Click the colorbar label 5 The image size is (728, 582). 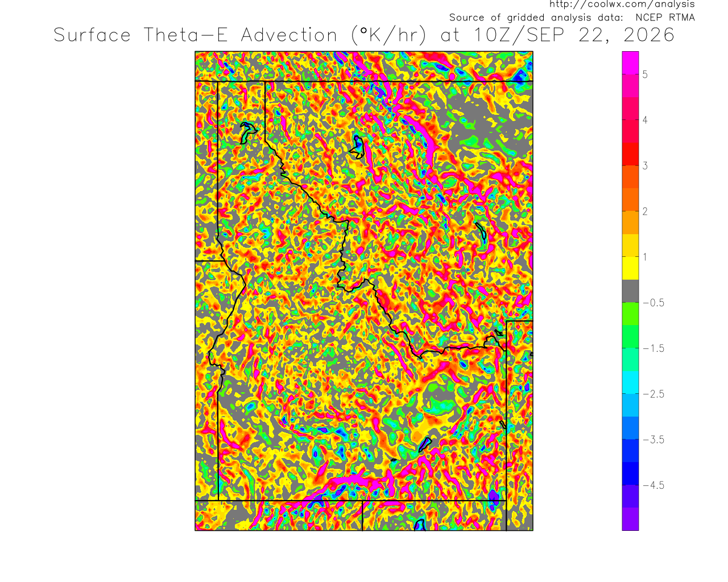click(x=645, y=74)
